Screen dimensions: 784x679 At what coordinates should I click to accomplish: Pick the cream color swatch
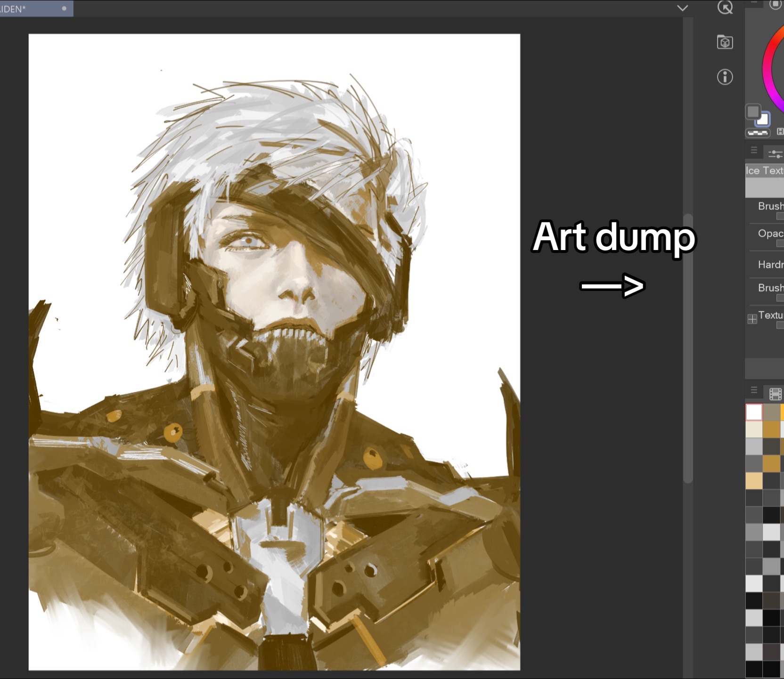tap(754, 429)
